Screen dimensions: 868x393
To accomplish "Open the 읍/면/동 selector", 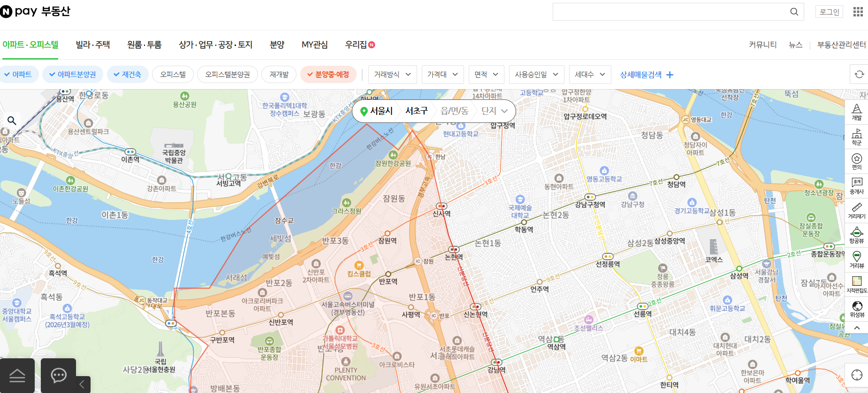I will point(455,111).
